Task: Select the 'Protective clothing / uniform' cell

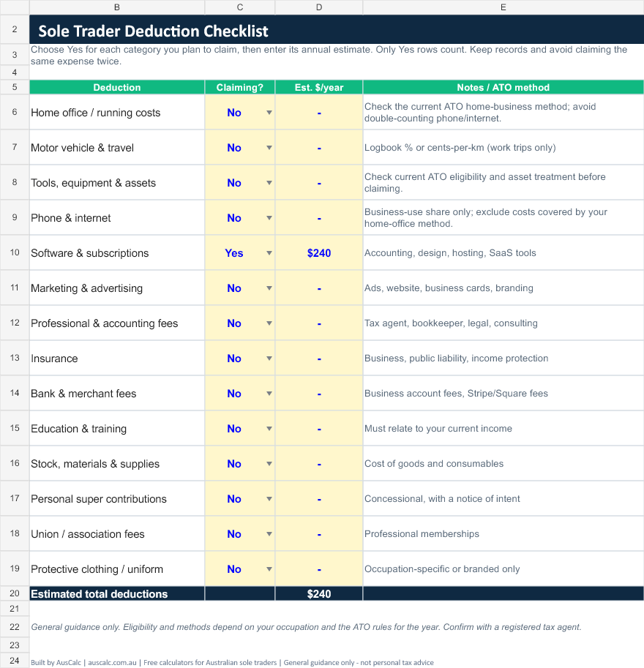Action: [117, 569]
